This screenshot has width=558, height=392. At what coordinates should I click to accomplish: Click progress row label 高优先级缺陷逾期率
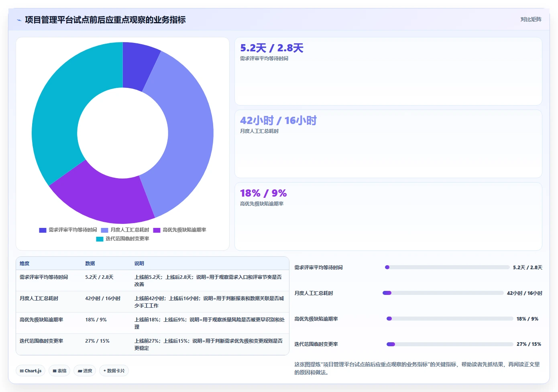(x=316, y=319)
